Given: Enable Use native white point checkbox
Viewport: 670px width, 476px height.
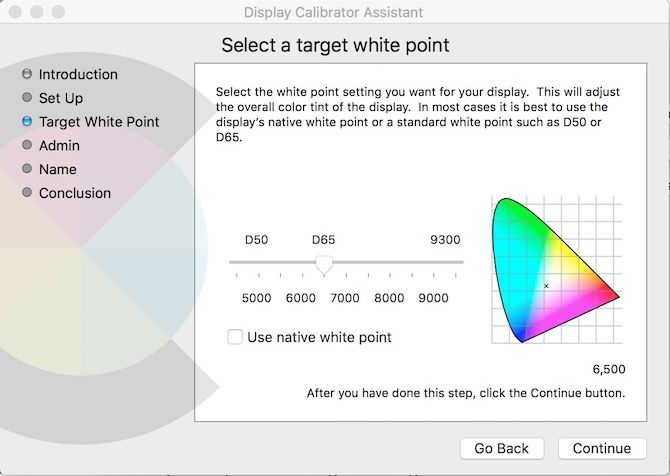Looking at the screenshot, I should point(235,337).
